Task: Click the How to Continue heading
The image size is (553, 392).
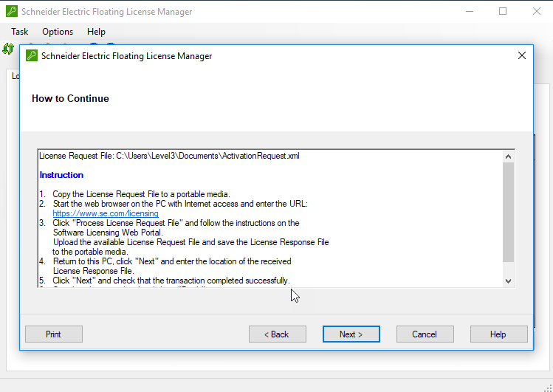Action: click(70, 98)
